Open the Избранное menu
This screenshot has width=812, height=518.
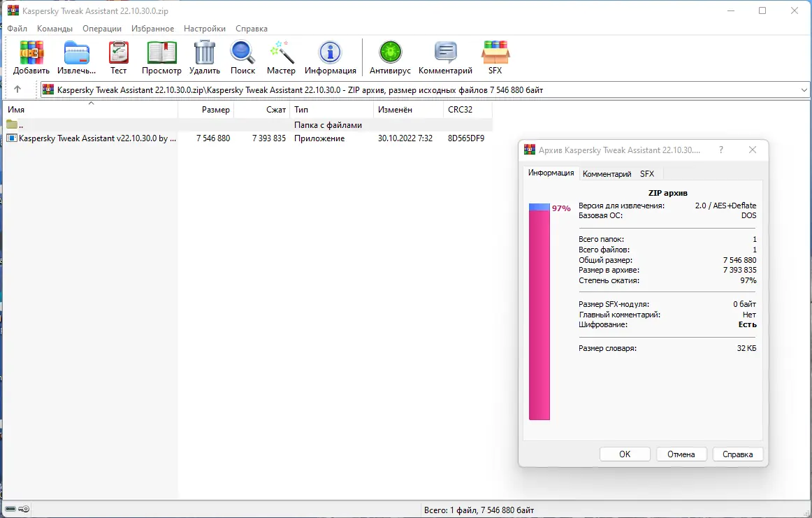[152, 29]
